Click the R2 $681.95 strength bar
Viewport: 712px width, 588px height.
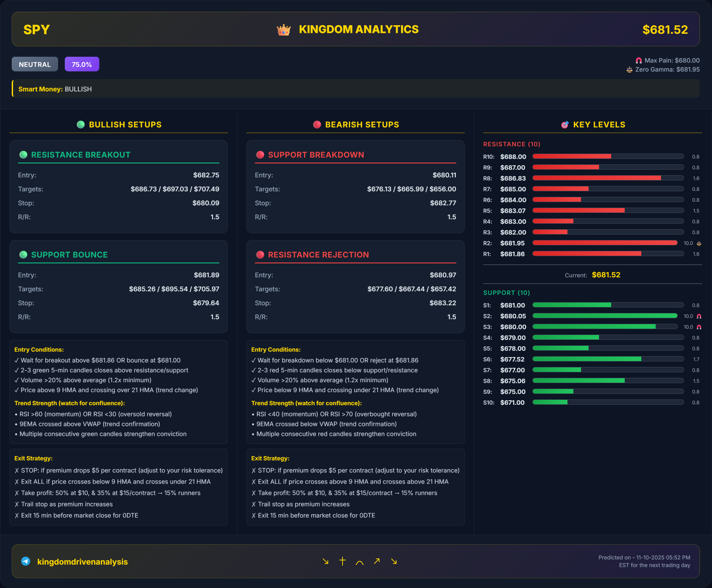tap(605, 243)
